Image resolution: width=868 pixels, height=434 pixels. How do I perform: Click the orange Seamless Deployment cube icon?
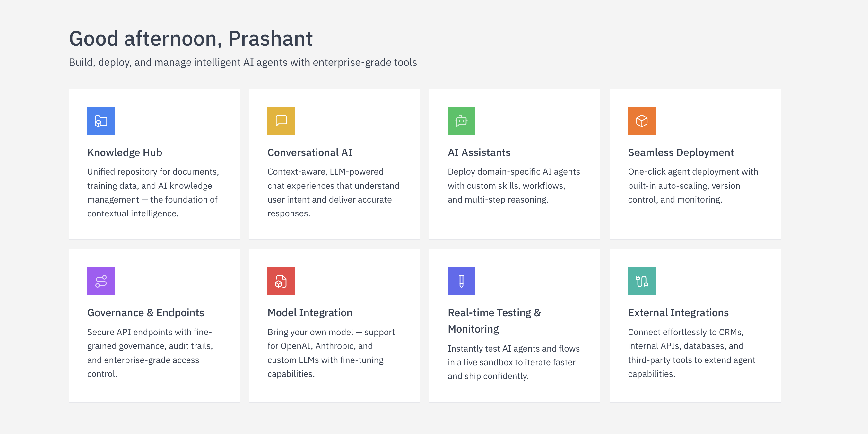coord(642,121)
